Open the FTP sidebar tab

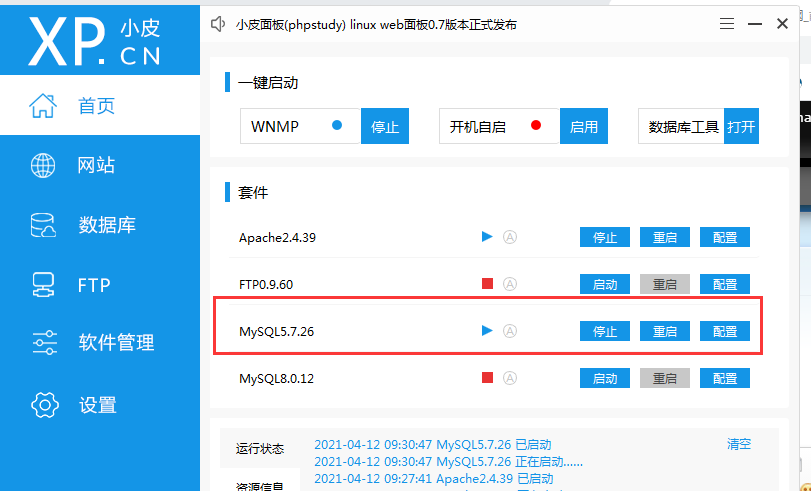[x=100, y=285]
